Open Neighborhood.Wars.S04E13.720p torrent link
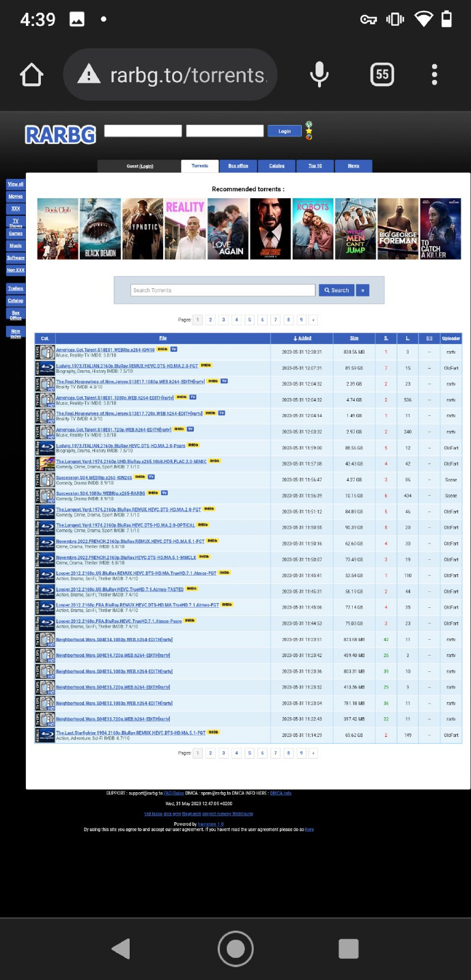This screenshot has width=471, height=980. coord(113,718)
